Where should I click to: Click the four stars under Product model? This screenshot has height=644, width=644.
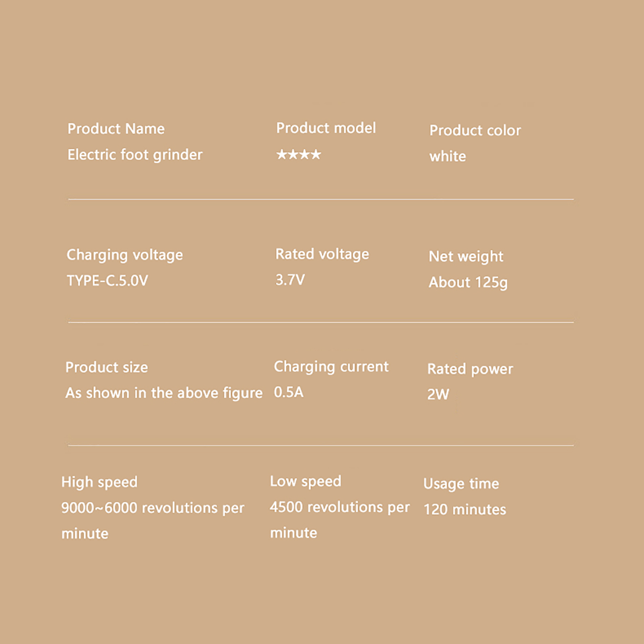click(299, 154)
